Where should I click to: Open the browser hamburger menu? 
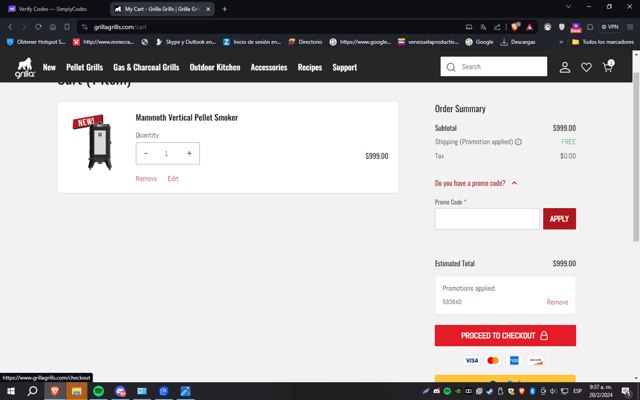(630, 27)
